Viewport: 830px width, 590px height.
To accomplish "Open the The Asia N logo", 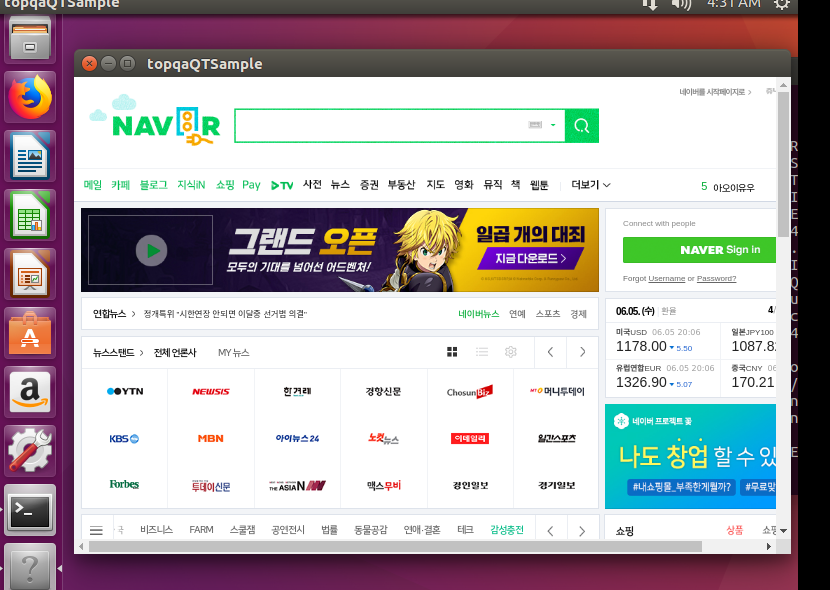I will [297, 485].
